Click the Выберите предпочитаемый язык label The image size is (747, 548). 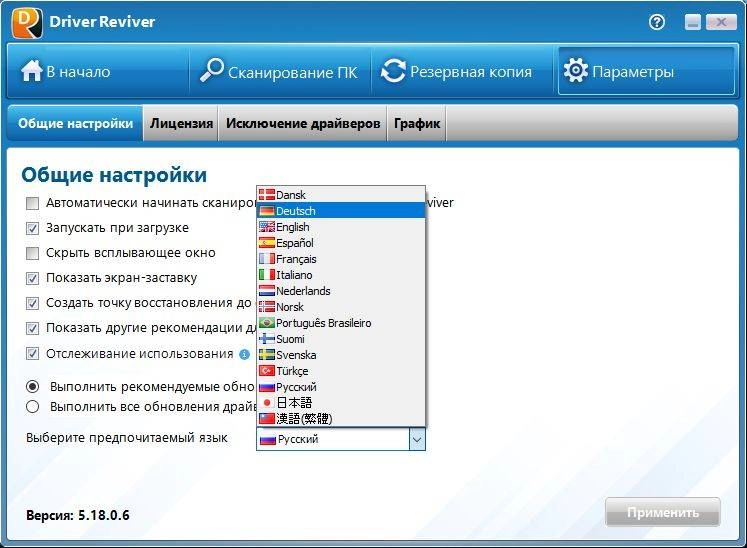pyautogui.click(x=127, y=437)
